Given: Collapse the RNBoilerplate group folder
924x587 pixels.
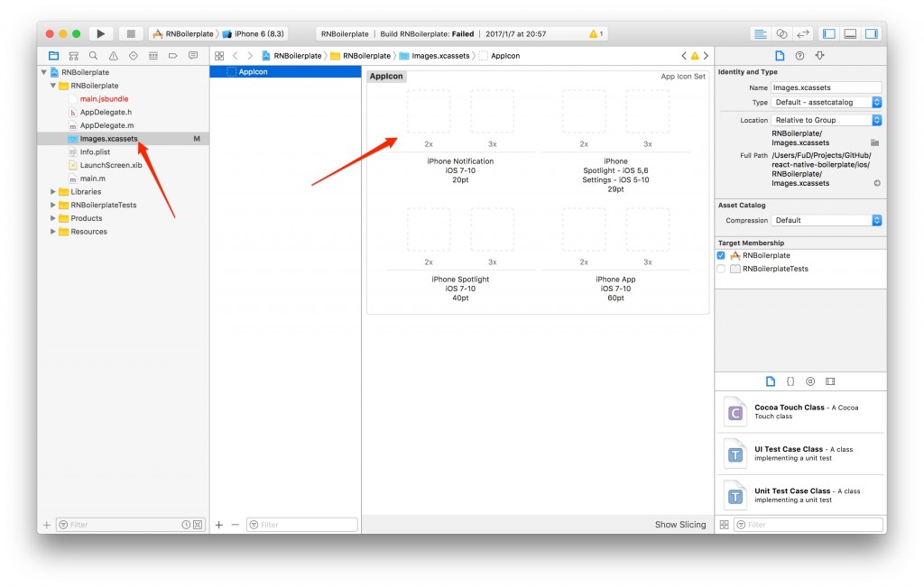Looking at the screenshot, I should (53, 86).
